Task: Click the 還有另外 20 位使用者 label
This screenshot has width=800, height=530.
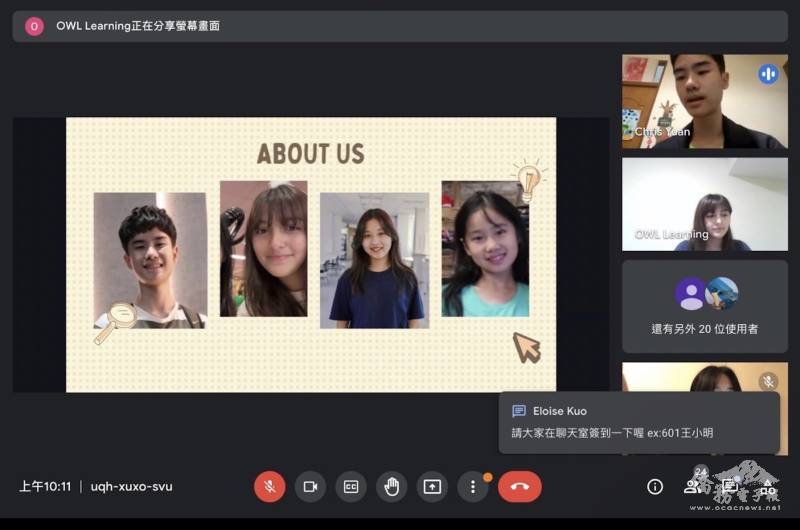Action: click(x=705, y=329)
